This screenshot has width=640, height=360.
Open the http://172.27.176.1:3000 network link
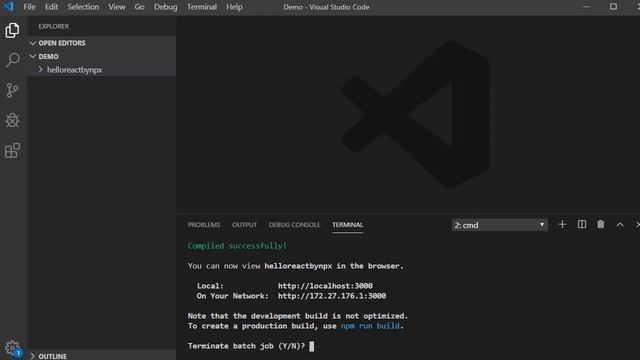click(x=332, y=296)
